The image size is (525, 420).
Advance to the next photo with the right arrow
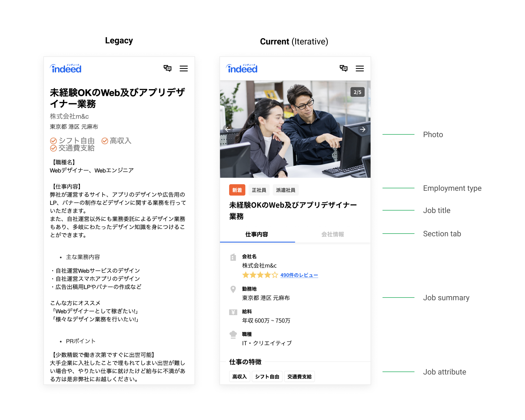click(x=363, y=130)
